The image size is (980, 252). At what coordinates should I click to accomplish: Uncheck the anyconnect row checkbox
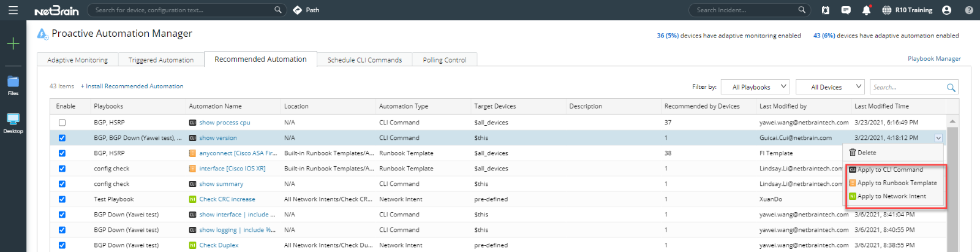pyautogui.click(x=62, y=153)
